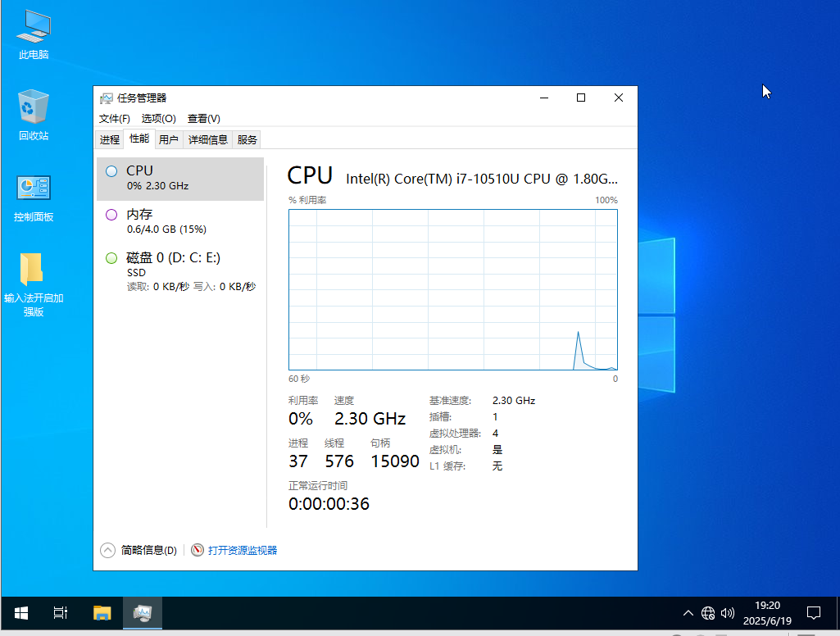
Task: Click the CPU circle indicator icon
Action: coord(111,171)
